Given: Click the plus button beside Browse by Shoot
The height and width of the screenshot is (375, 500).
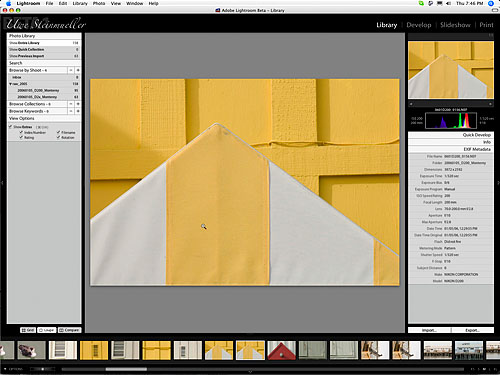Looking at the screenshot, I should pyautogui.click(x=78, y=70).
